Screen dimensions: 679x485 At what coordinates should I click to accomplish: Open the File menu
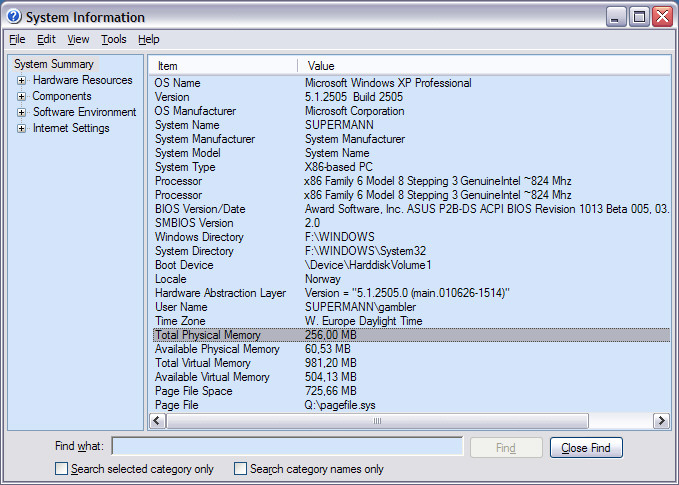pos(17,39)
